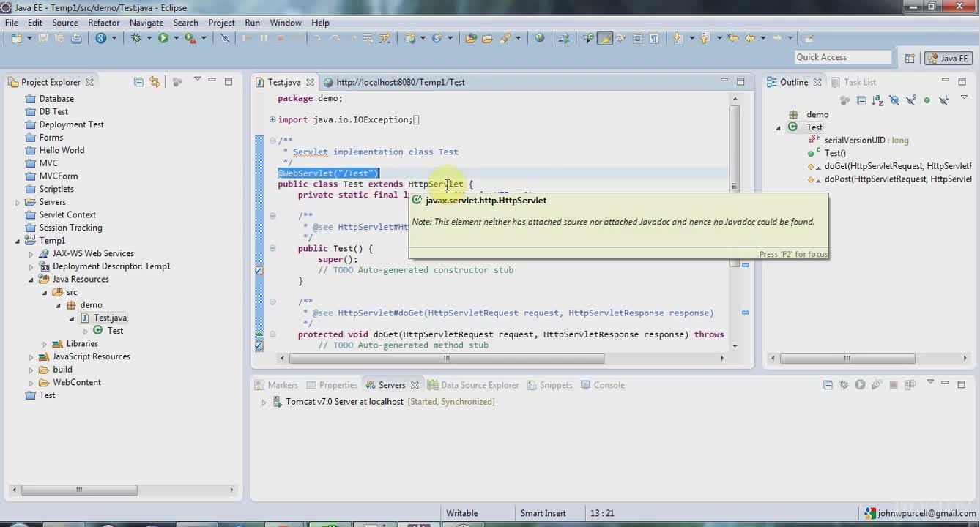This screenshot has width=980, height=527.
Task: Toggle Hide Fields in Outline view
Action: pos(894,100)
